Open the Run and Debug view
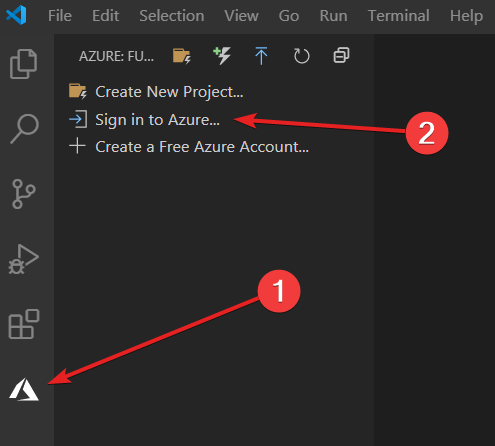Image resolution: width=495 pixels, height=446 pixels. [23, 259]
